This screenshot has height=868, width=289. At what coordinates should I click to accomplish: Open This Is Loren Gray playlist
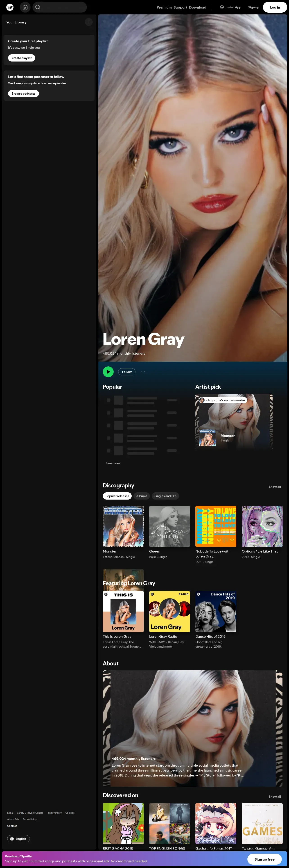[123, 612]
